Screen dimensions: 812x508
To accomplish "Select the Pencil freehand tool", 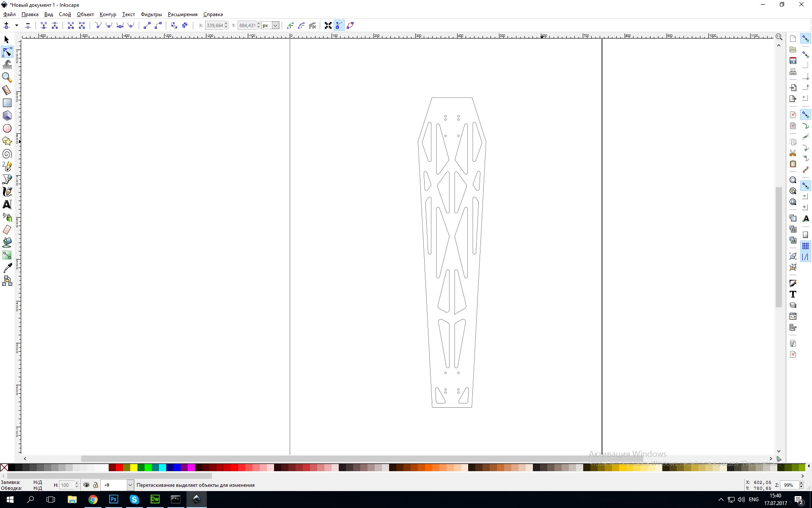I will 7,166.
